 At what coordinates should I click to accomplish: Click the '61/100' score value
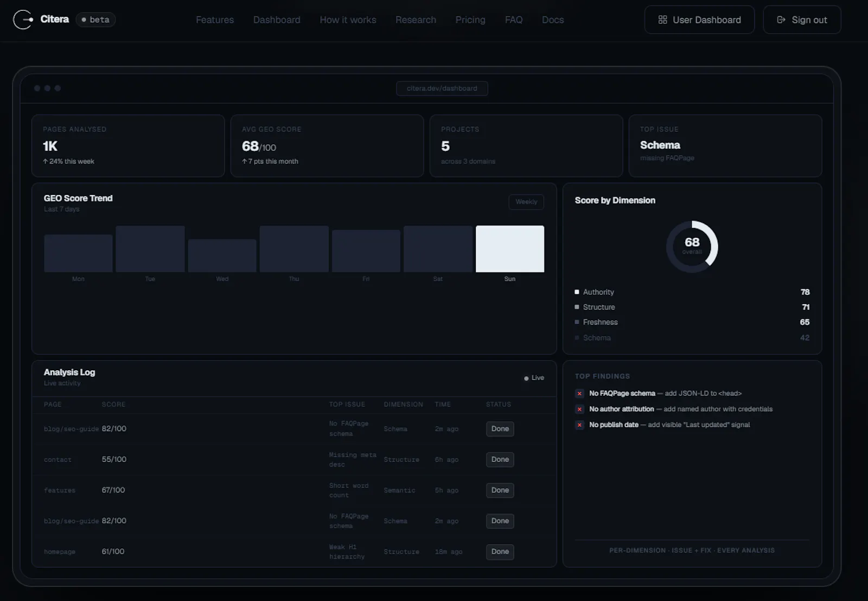coord(113,551)
